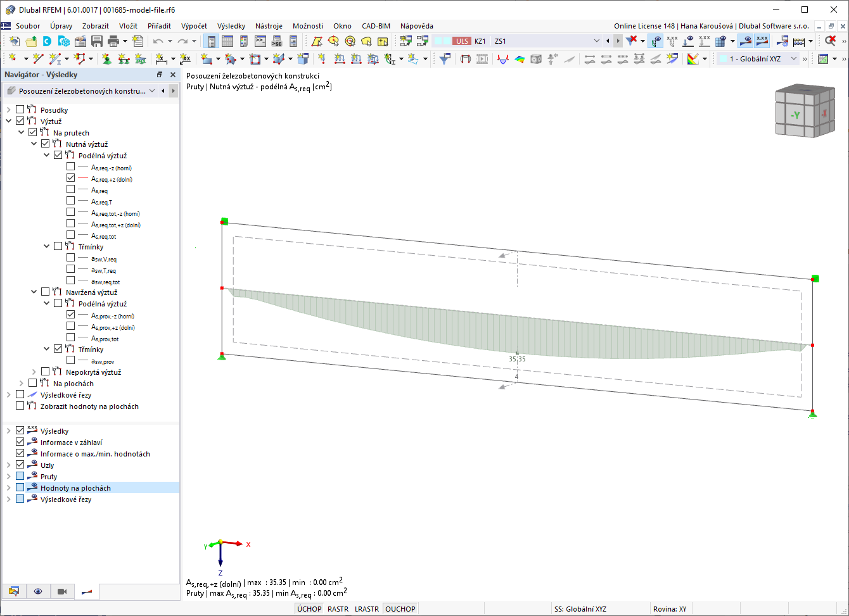Click the Undo arrow icon
The width and height of the screenshot is (849, 616).
[x=158, y=41]
